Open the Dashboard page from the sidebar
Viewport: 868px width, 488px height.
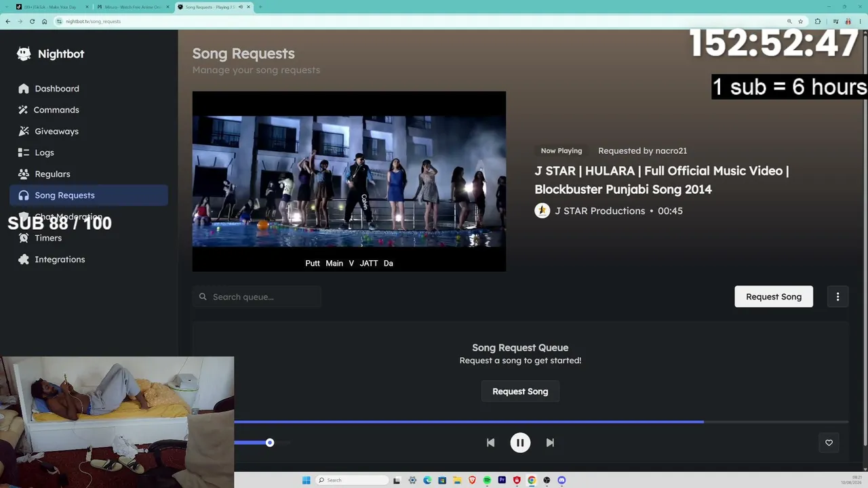coord(89,89)
